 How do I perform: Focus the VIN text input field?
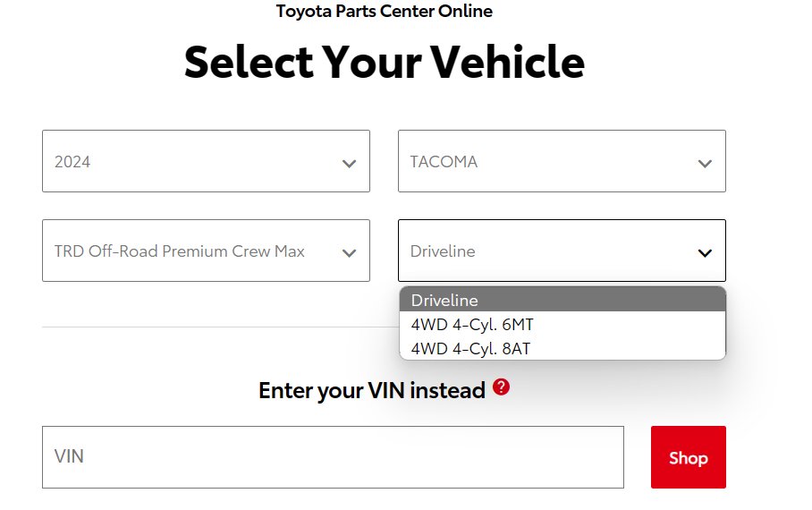click(x=333, y=457)
